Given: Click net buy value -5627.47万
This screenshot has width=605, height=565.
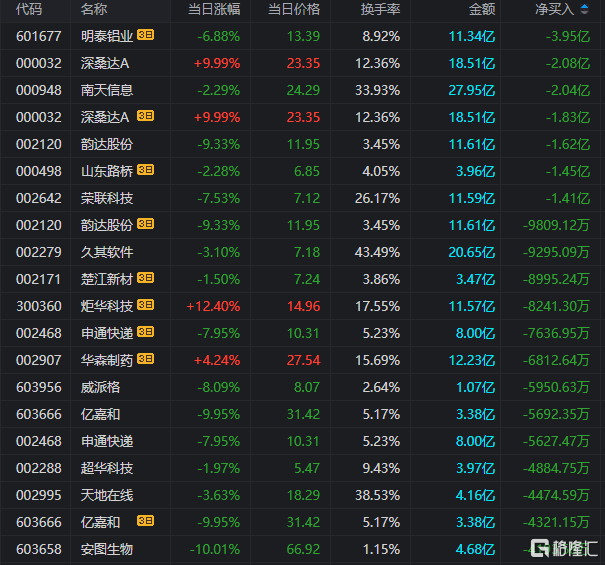Looking at the screenshot, I should (x=556, y=442).
